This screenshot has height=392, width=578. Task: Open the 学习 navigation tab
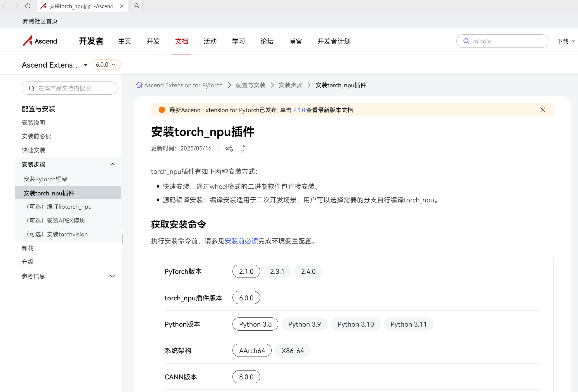(x=238, y=41)
